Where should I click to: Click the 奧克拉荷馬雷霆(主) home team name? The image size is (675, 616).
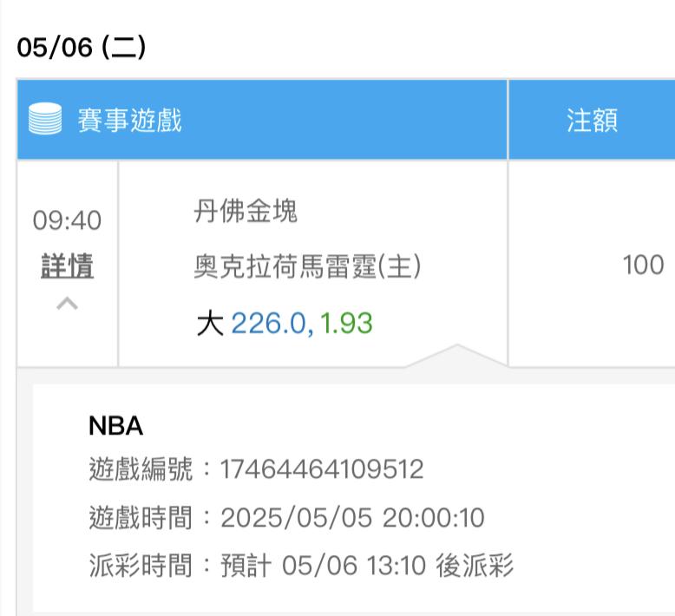coord(306,266)
